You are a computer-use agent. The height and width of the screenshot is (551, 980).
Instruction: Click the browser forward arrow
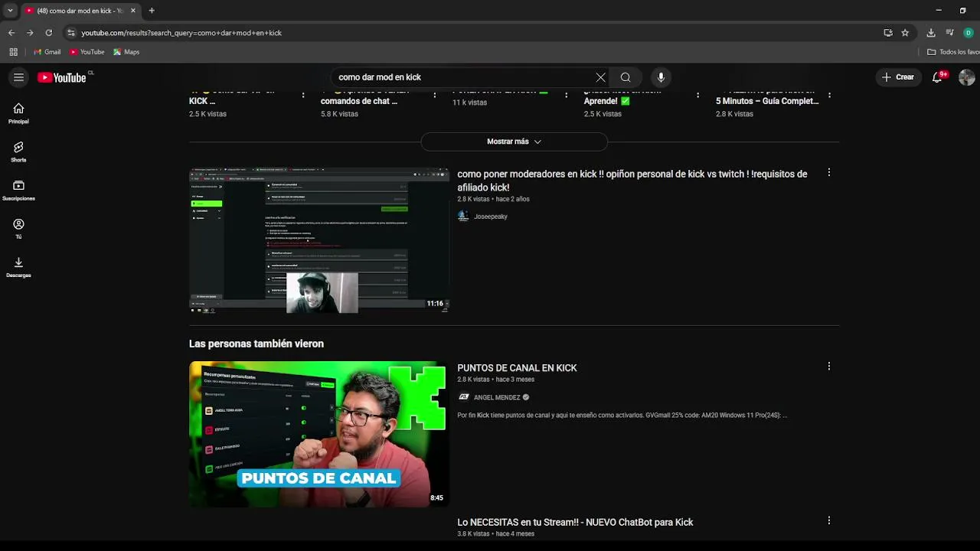coord(30,33)
